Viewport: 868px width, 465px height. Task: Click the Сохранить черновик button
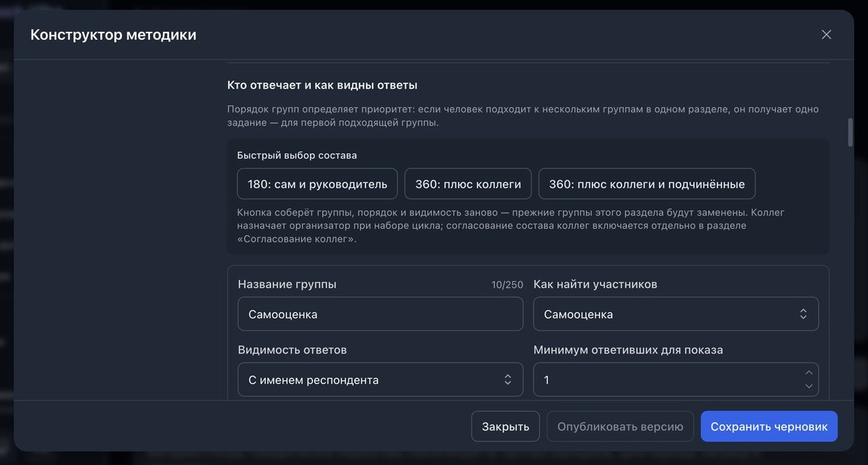tap(769, 427)
